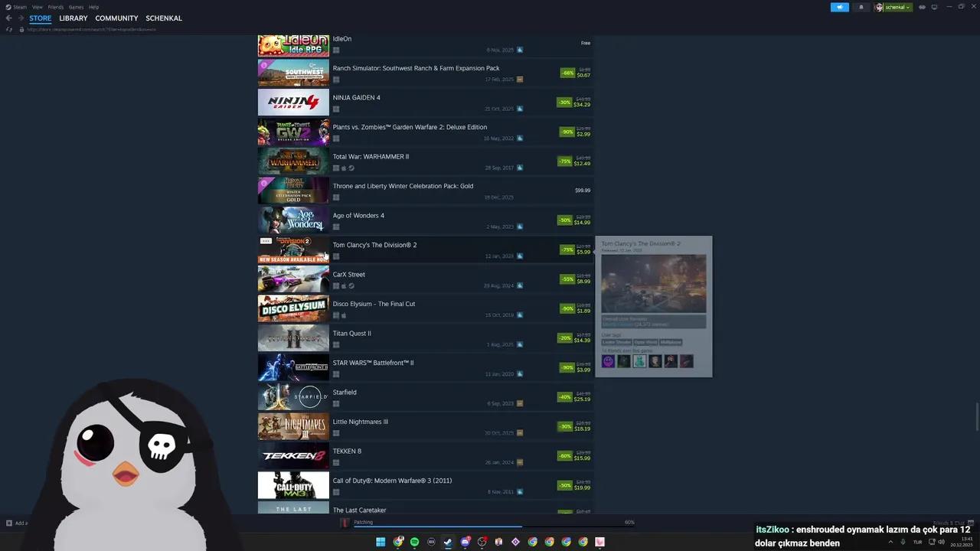The image size is (980, 551).
Task: Switch to the LIBRARY tab
Action: 73,18
